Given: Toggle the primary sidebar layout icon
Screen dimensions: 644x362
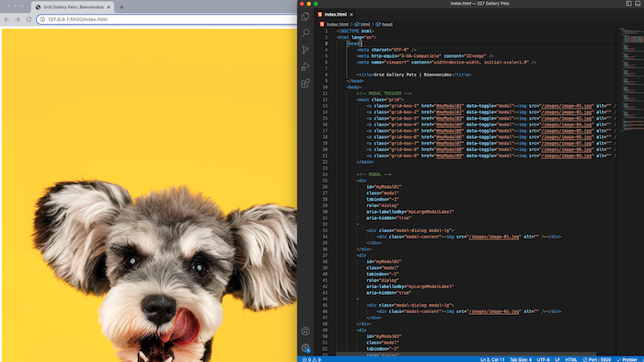Looking at the screenshot, I should [628, 4].
